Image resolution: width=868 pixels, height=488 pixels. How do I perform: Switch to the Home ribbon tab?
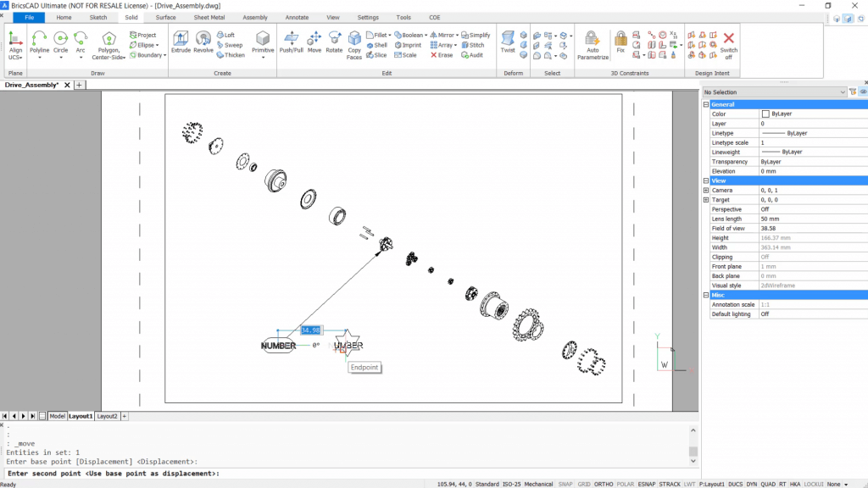(64, 17)
